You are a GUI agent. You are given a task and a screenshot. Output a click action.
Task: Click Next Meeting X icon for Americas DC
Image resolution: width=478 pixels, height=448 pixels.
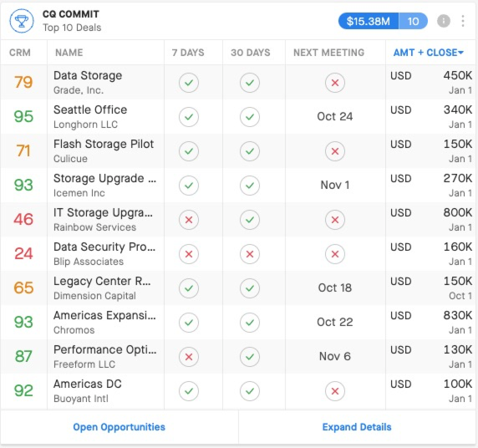pyautogui.click(x=335, y=391)
